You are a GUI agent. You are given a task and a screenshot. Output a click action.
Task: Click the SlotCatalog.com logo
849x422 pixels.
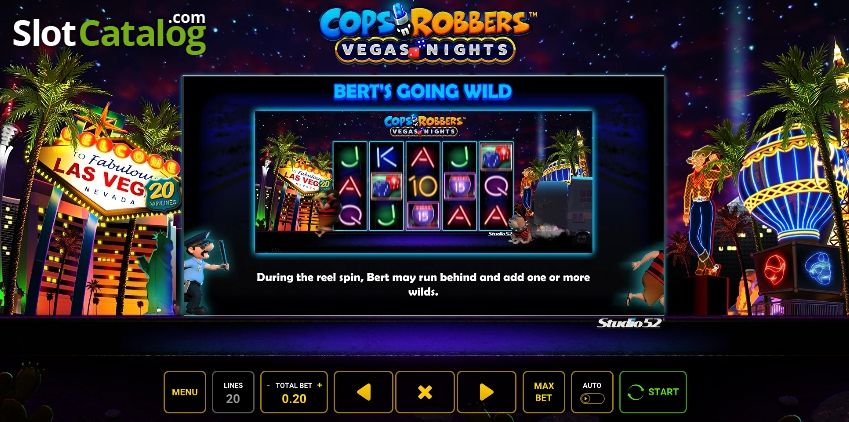coord(109,32)
